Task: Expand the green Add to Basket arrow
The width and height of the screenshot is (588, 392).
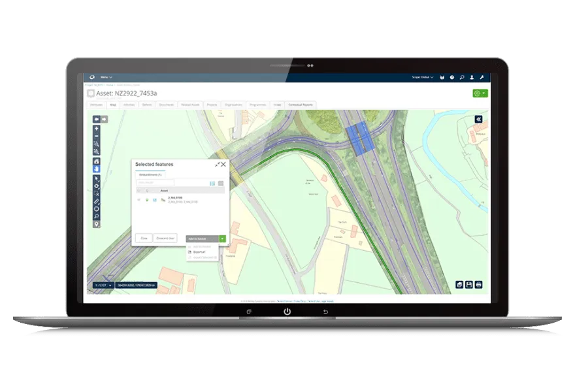Action: coord(222,239)
